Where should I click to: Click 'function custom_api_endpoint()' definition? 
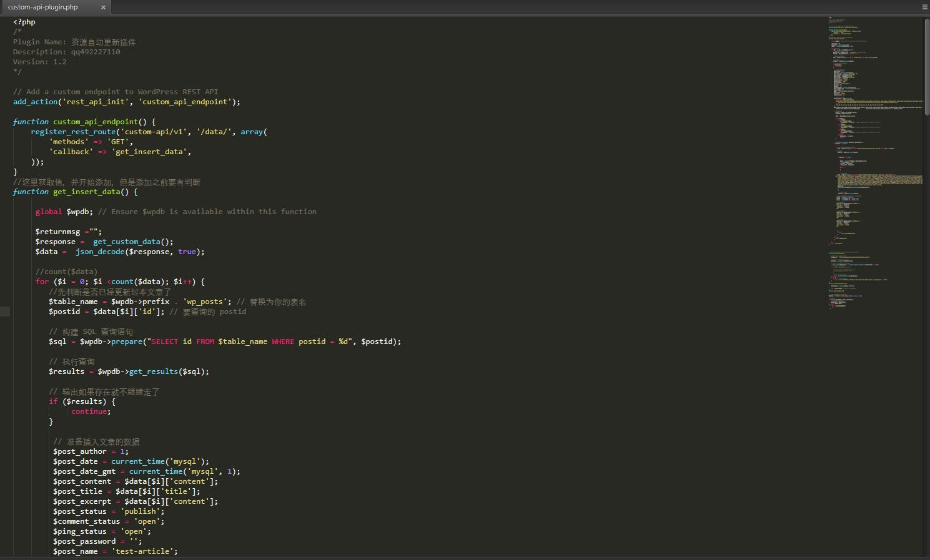pyautogui.click(x=84, y=122)
